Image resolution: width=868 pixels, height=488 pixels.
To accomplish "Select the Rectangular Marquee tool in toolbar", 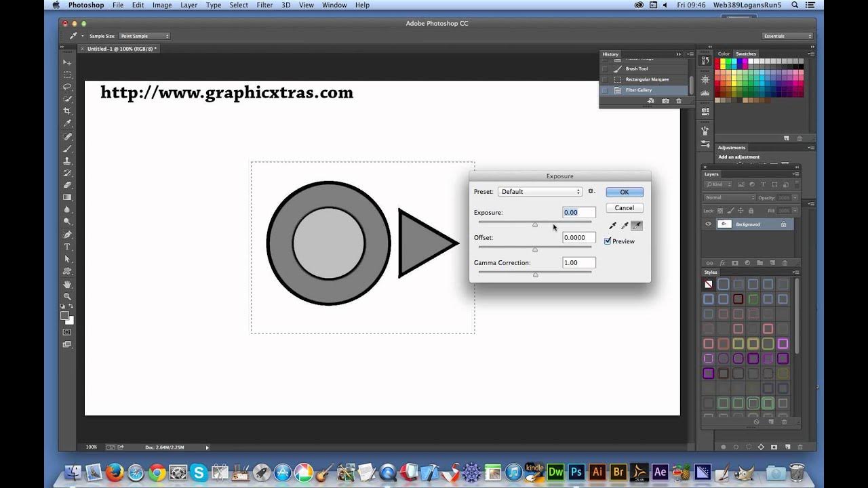I will (x=67, y=75).
